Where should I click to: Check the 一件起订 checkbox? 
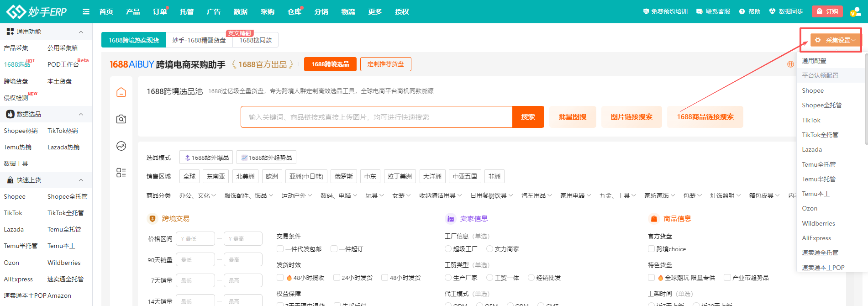pyautogui.click(x=334, y=249)
